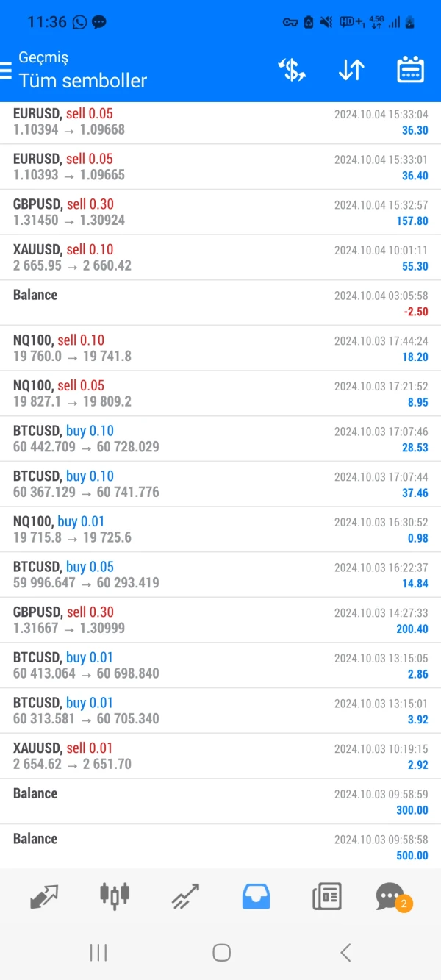Select the Balance entry of 500.00
The height and width of the screenshot is (980, 441).
click(220, 847)
